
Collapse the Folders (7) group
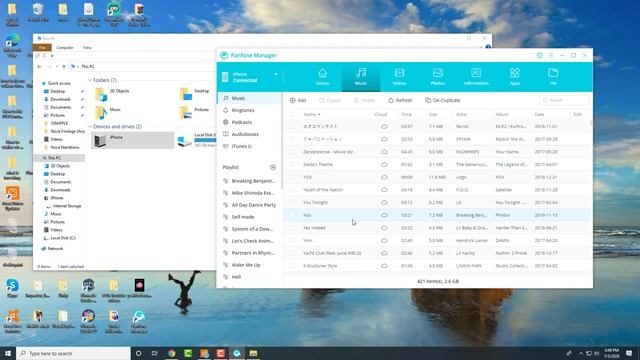click(x=90, y=80)
